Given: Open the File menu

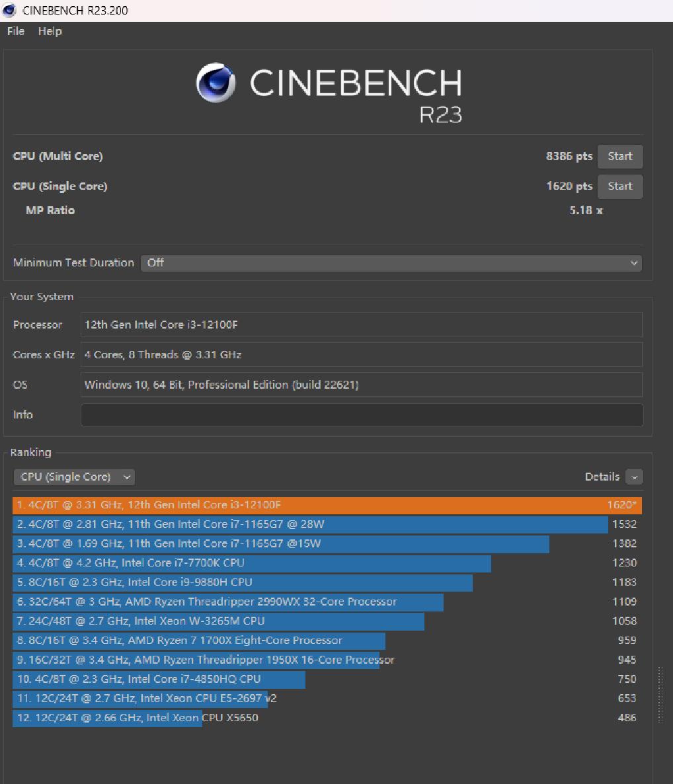Looking at the screenshot, I should tap(15, 31).
